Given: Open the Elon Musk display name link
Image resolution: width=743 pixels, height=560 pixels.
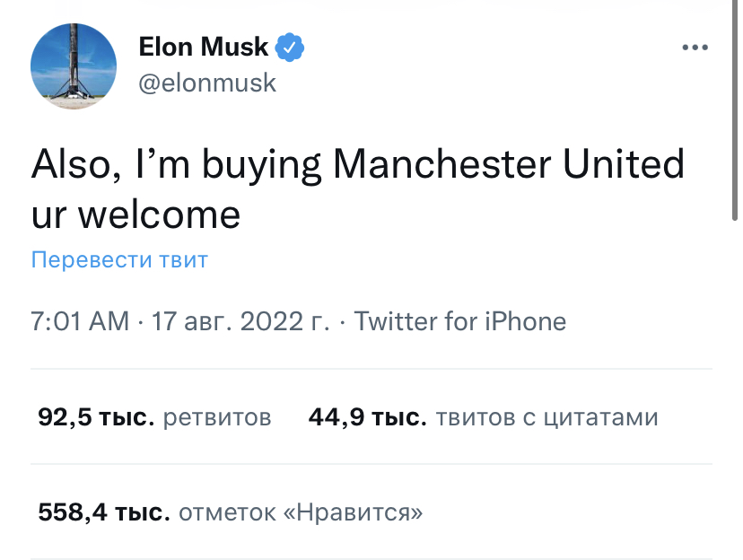Looking at the screenshot, I should click(x=204, y=47).
